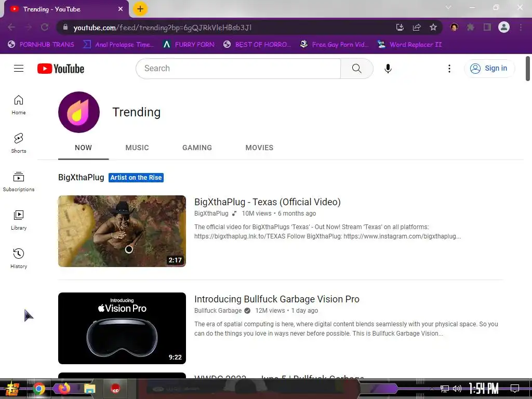
Task: Open the BigXthaPlug - Texas (Official Video) title
Action: click(x=268, y=202)
